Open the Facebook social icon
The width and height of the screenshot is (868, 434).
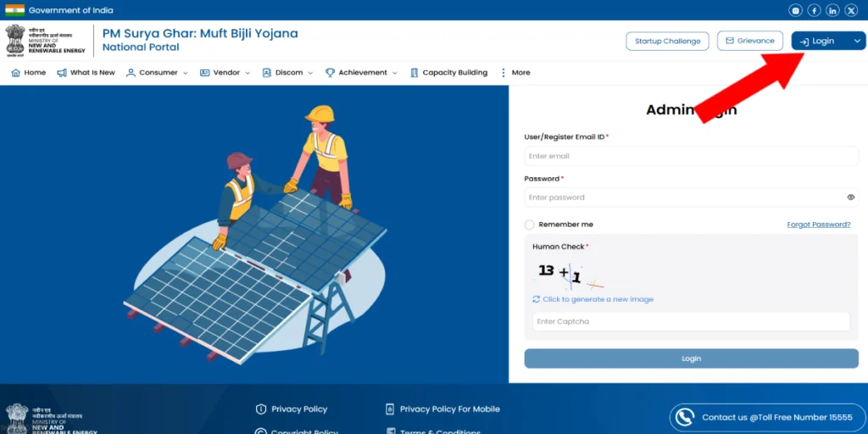pyautogui.click(x=814, y=10)
